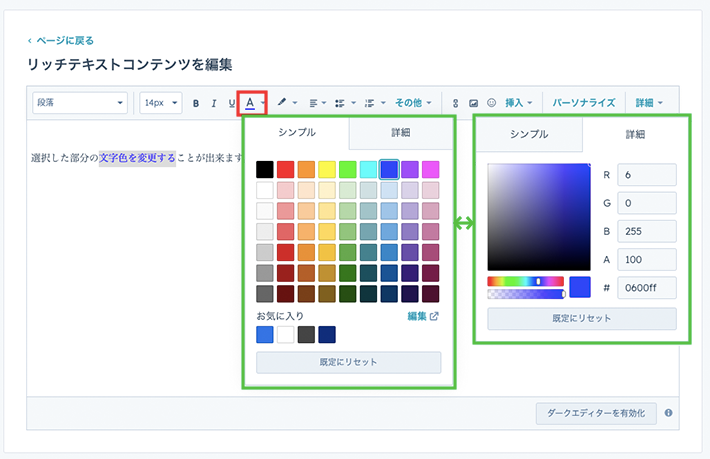Pick the bright yellow swatch in top row
Viewport: 710px width, 459px height.
coord(327,169)
